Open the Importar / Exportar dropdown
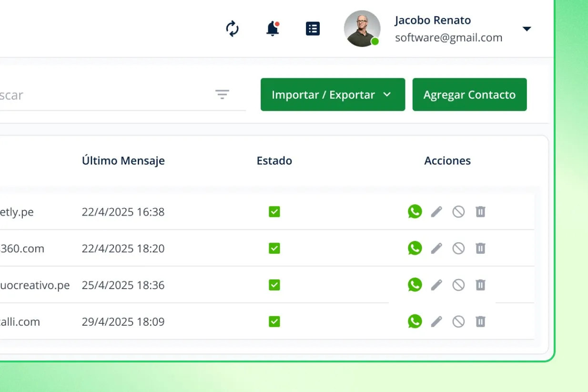Image resolution: width=588 pixels, height=392 pixels. click(x=333, y=94)
